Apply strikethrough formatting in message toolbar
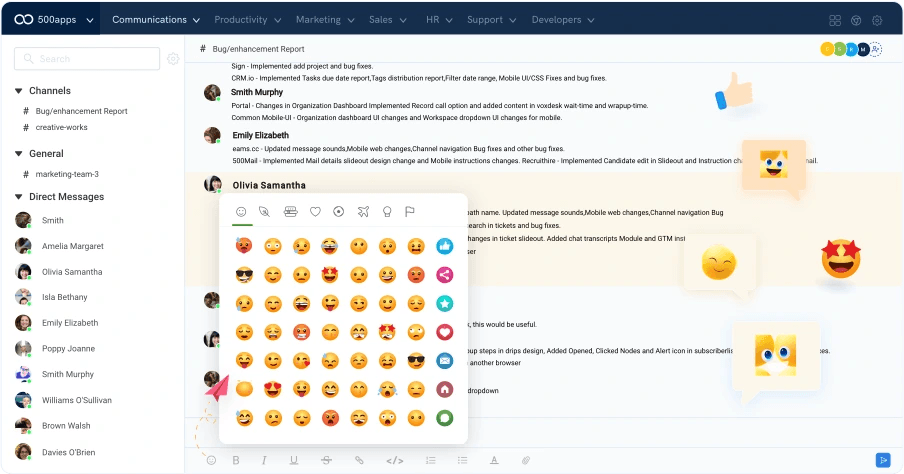The height and width of the screenshot is (474, 904). pos(326,460)
